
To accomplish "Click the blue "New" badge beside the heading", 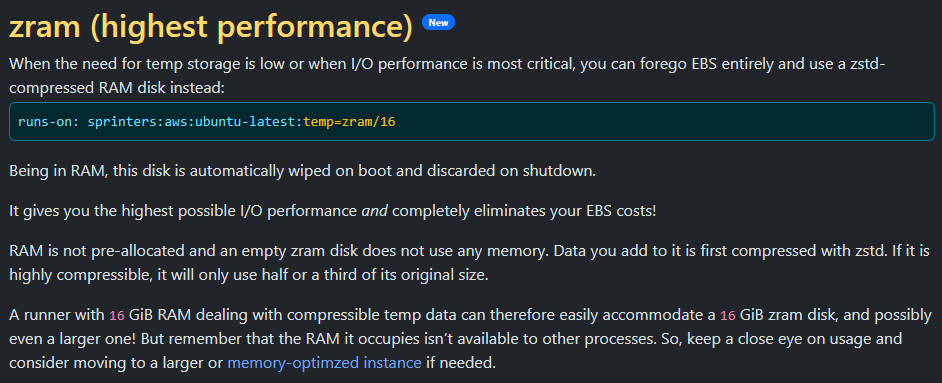I will 439,22.
